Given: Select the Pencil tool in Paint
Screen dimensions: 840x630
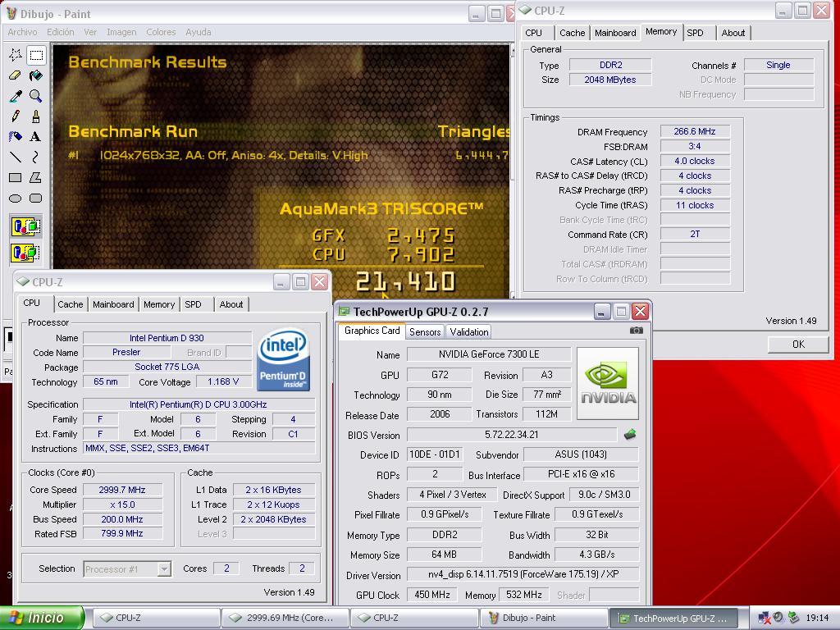Looking at the screenshot, I should [16, 116].
